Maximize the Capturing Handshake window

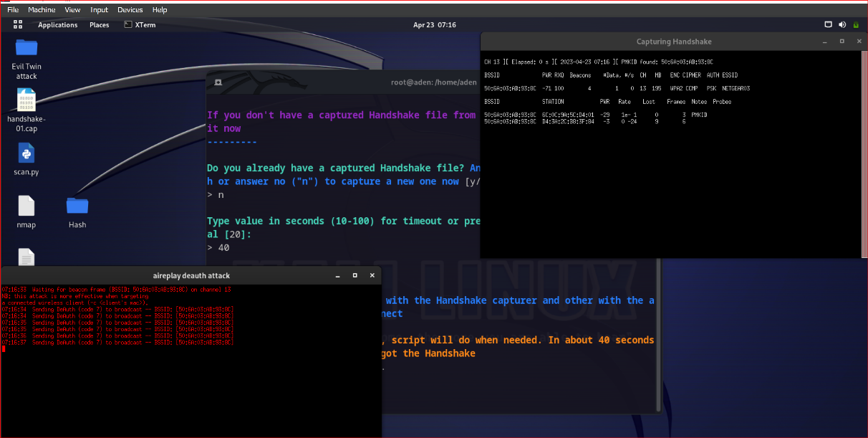coord(842,42)
